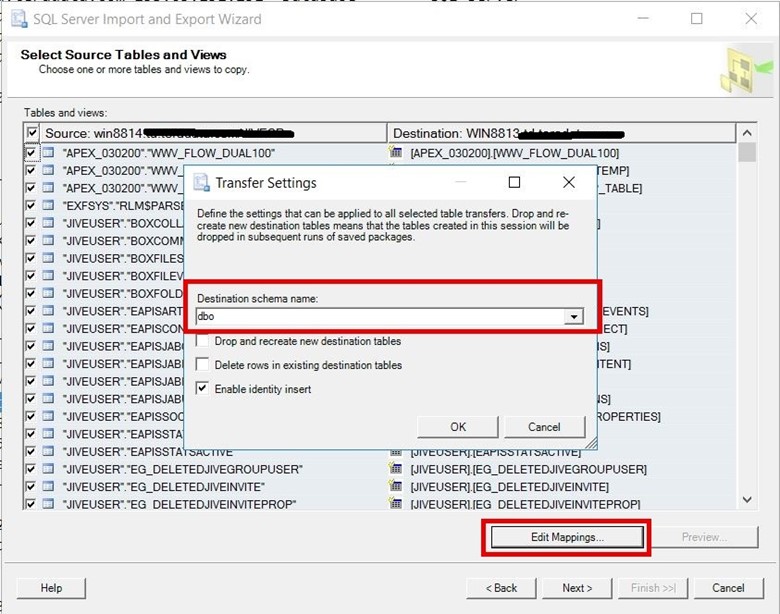
Task: Click the Destination column header
Action: click(x=562, y=133)
